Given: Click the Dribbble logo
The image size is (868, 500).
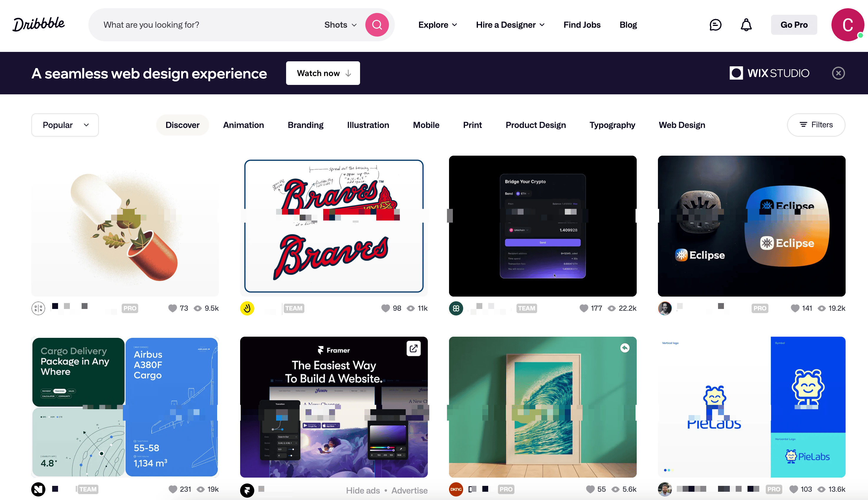Looking at the screenshot, I should point(38,24).
